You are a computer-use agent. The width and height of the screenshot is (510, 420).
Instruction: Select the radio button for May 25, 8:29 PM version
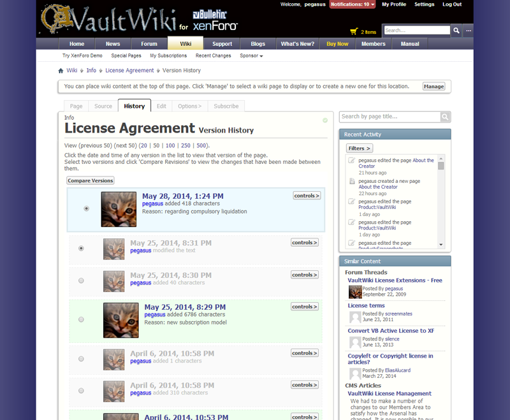81,319
